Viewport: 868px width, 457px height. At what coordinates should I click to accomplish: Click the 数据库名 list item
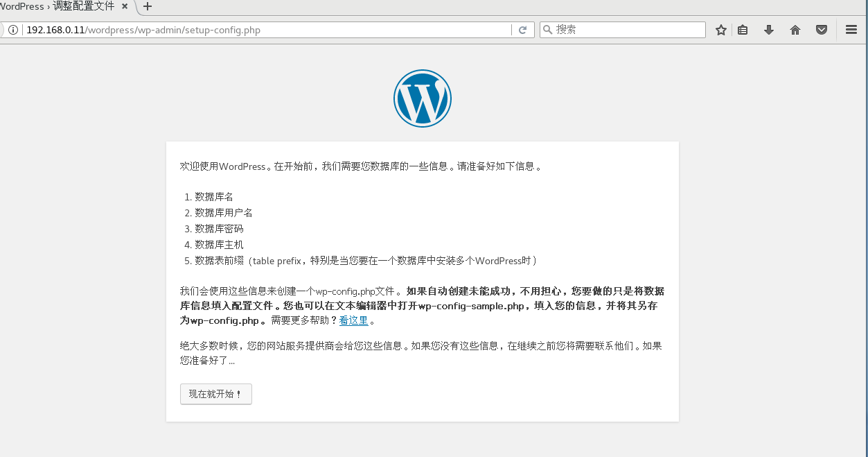[x=214, y=197]
